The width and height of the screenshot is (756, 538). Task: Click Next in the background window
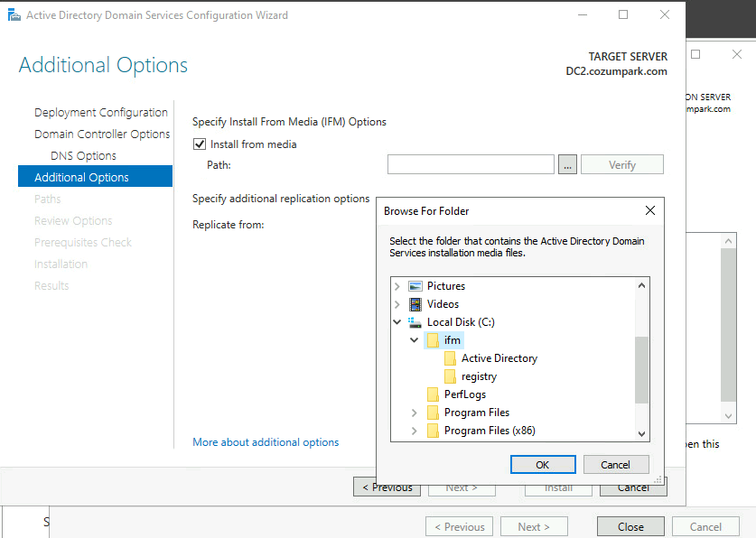pyautogui.click(x=534, y=527)
